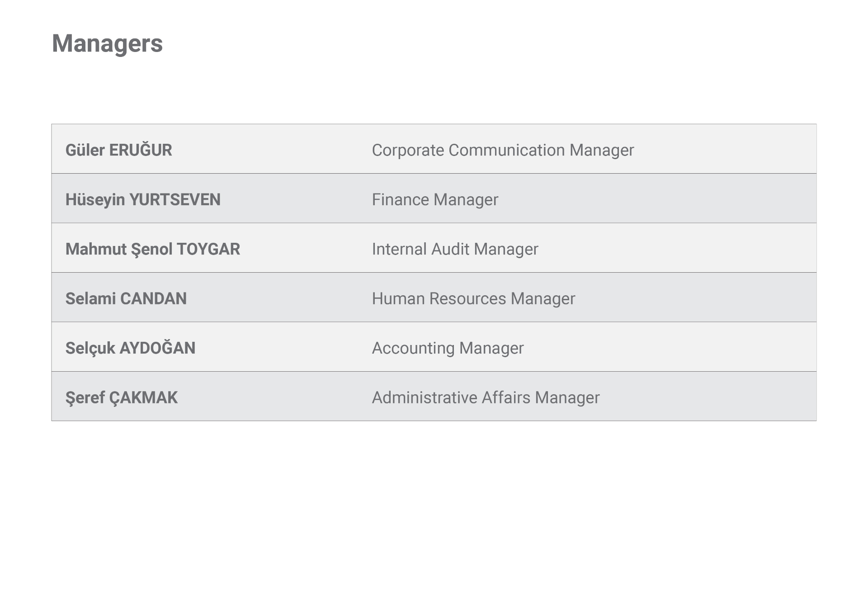Screen dimensions: 868x614
Task: Click the surname TOYGAR
Action: (x=208, y=249)
